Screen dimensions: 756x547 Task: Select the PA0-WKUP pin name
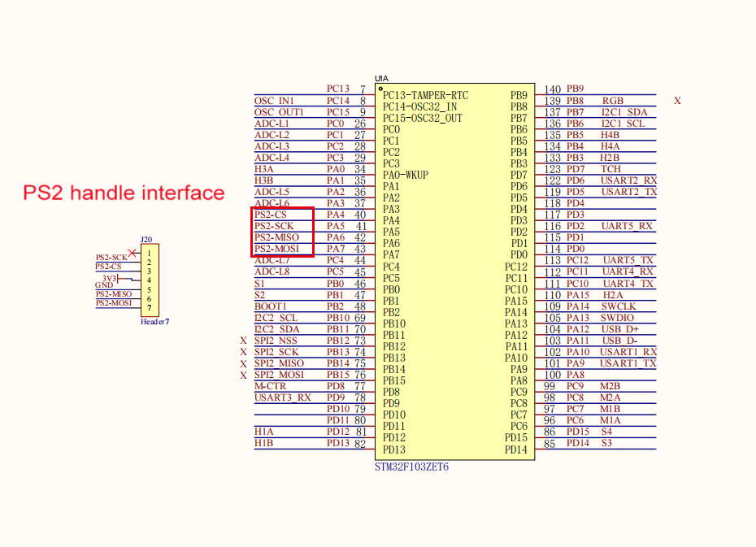(x=406, y=175)
